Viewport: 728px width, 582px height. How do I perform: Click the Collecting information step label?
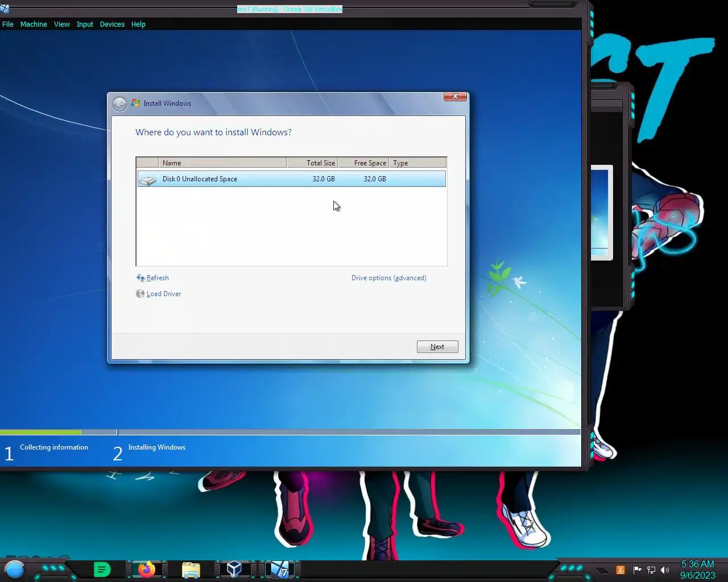coord(54,447)
